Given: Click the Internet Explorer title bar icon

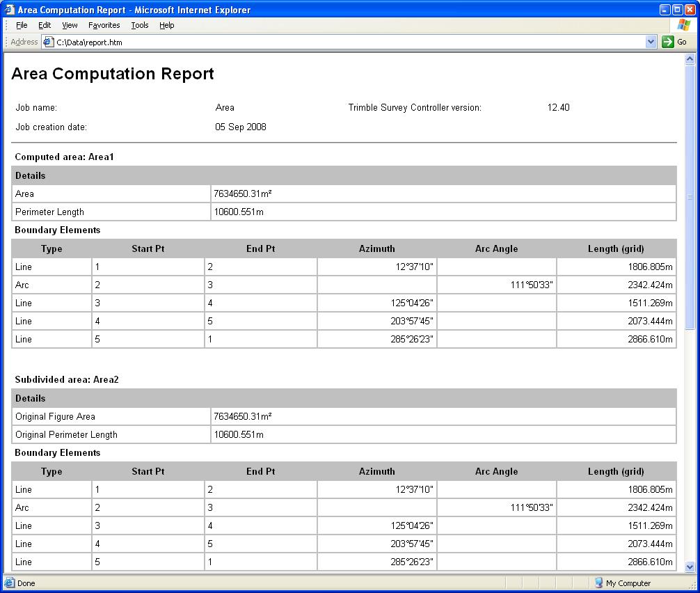Looking at the screenshot, I should (9, 10).
